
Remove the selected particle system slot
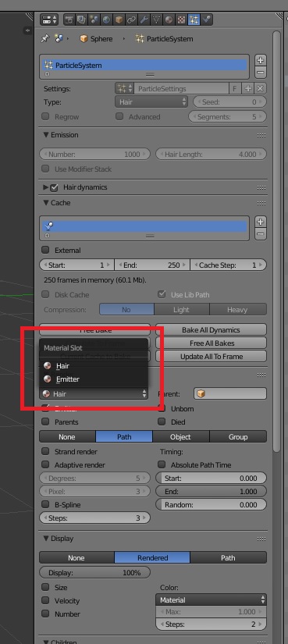click(260, 73)
